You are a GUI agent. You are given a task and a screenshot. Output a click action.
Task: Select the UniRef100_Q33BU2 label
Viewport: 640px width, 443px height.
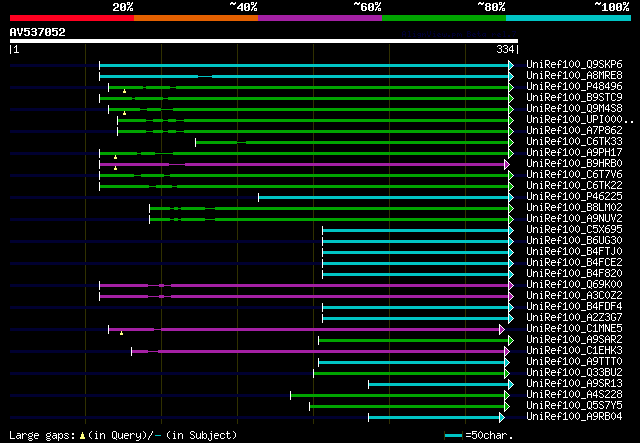coord(574,373)
